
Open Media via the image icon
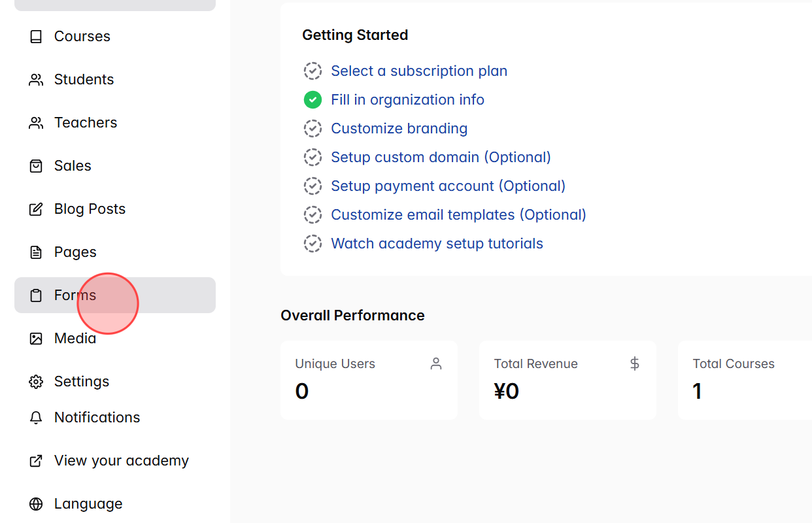[x=36, y=338]
